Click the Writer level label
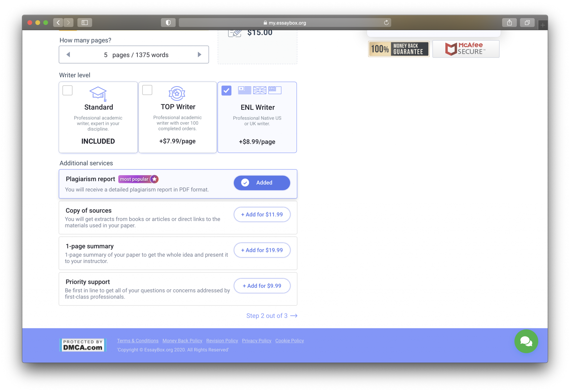This screenshot has height=392, width=570. pyautogui.click(x=75, y=75)
